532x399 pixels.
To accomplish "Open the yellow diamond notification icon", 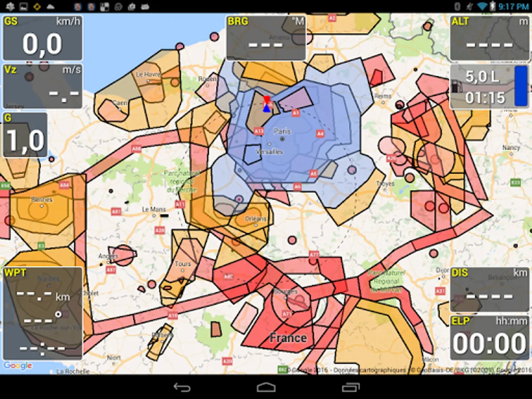I will tap(37, 6).
